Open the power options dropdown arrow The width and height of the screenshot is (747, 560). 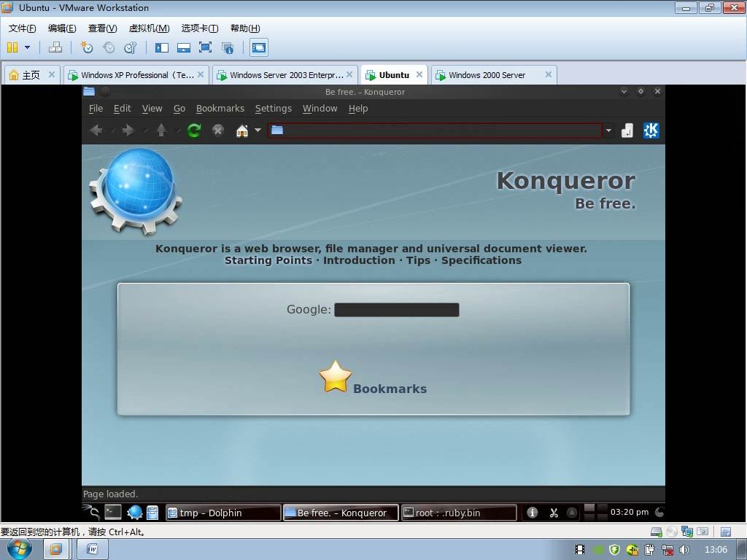tap(27, 47)
